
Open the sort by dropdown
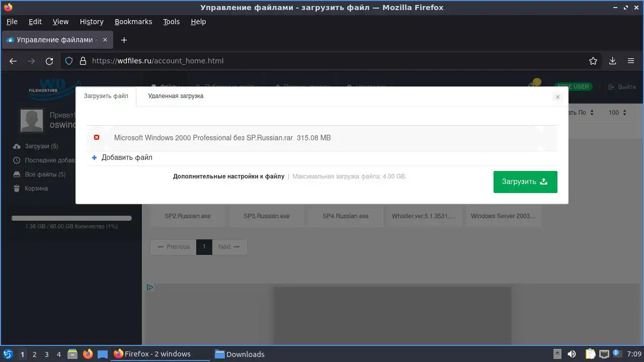coord(581,113)
